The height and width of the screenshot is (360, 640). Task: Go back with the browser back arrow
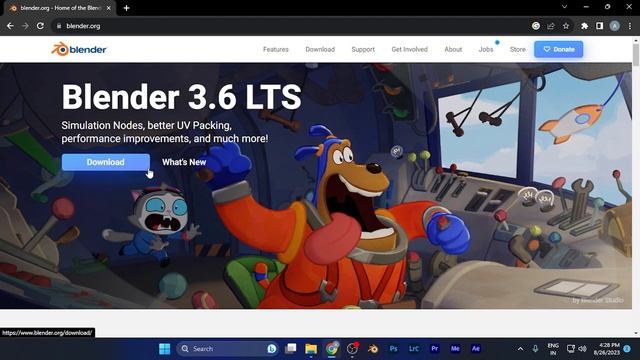click(10, 26)
